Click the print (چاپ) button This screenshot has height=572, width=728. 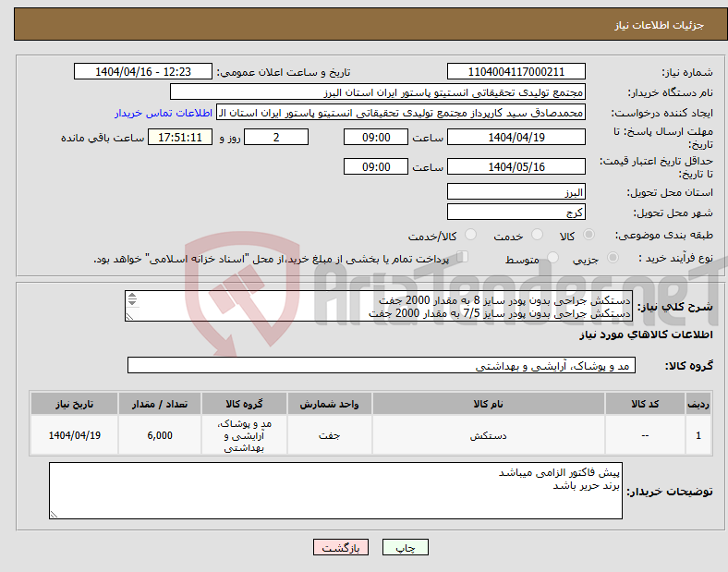click(x=405, y=547)
